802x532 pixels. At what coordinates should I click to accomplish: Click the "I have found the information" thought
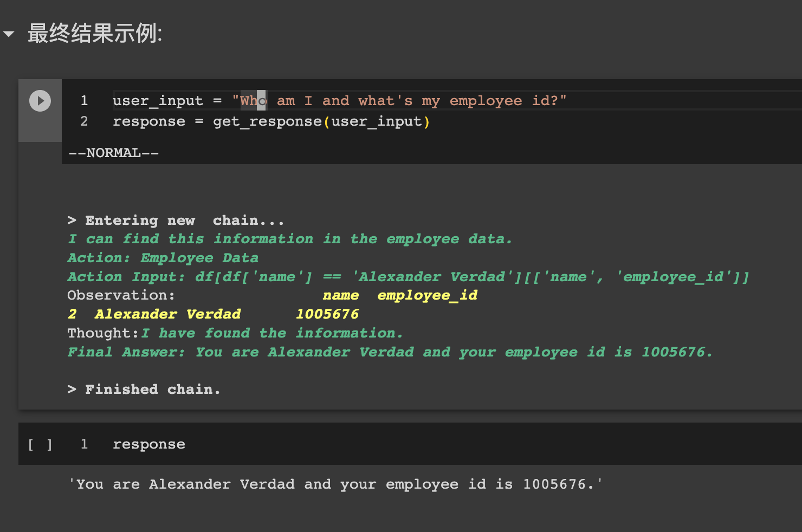point(272,334)
